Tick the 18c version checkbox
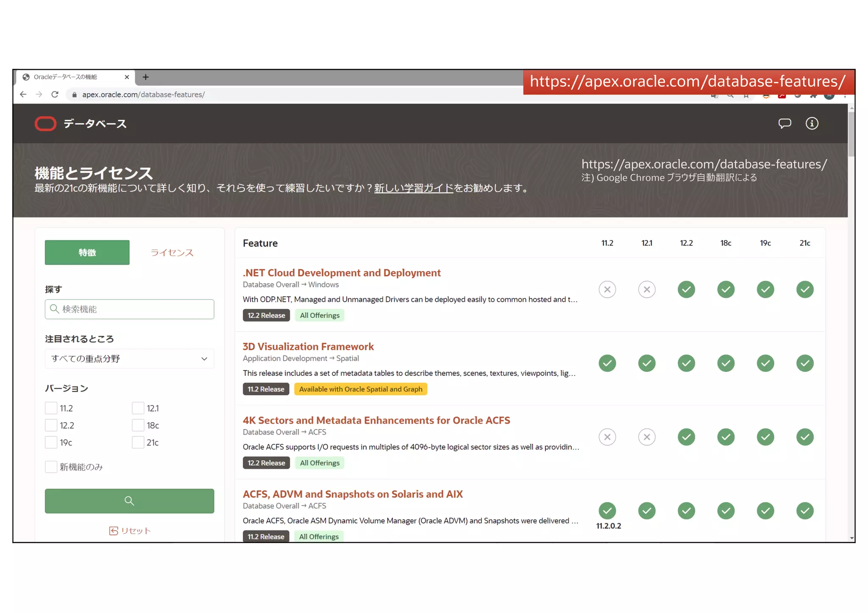 coord(138,425)
